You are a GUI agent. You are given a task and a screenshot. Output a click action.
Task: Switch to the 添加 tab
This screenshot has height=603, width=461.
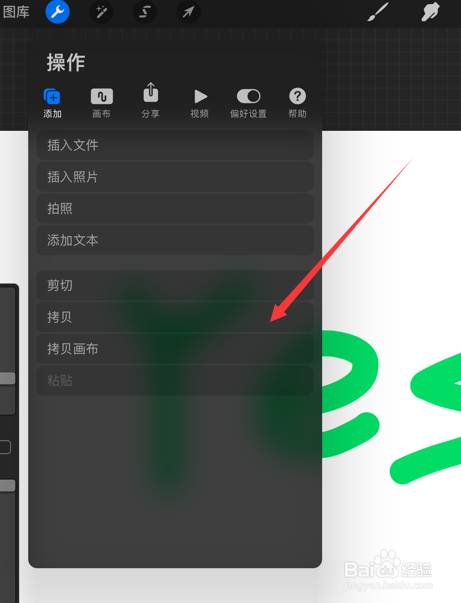tap(52, 103)
